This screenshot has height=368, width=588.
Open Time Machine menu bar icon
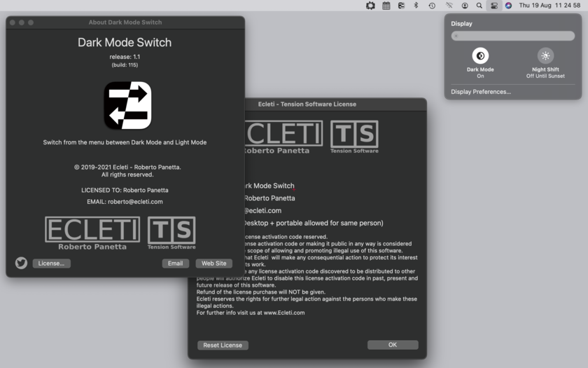click(x=432, y=6)
